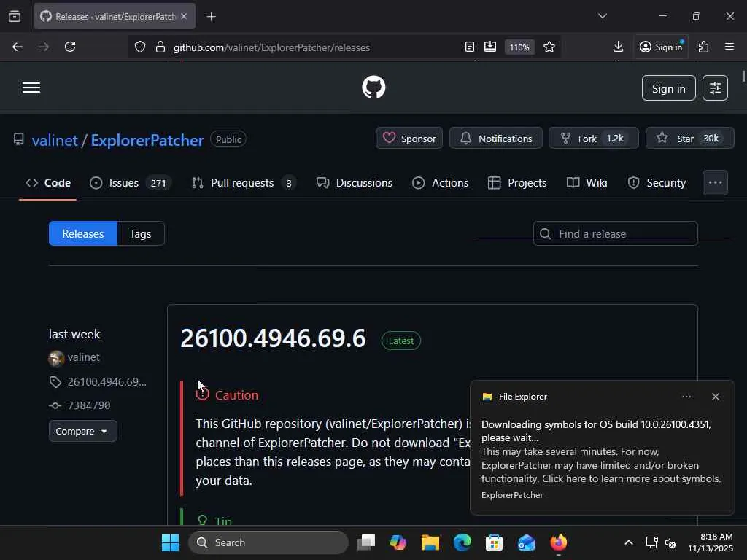
Task: Go back to the previous page
Action: pos(18,47)
